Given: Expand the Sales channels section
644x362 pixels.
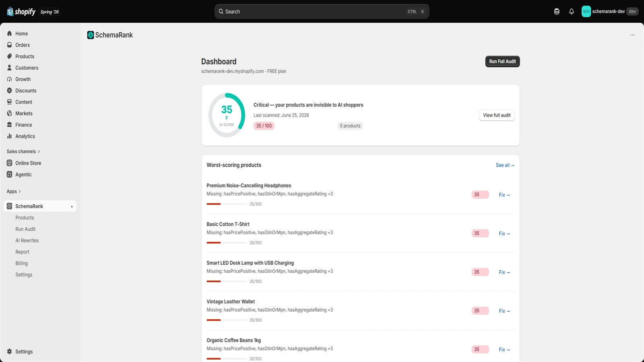Looking at the screenshot, I should (23, 152).
